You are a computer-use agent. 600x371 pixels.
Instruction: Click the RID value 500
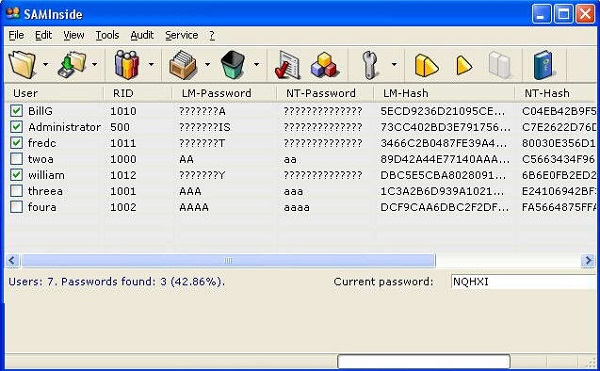click(x=120, y=127)
